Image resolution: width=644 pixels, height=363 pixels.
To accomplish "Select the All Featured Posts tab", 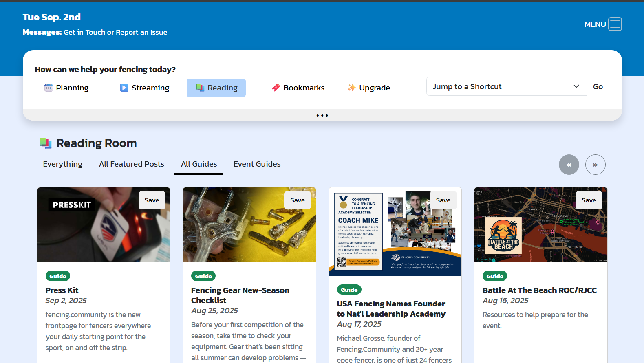I will [132, 164].
